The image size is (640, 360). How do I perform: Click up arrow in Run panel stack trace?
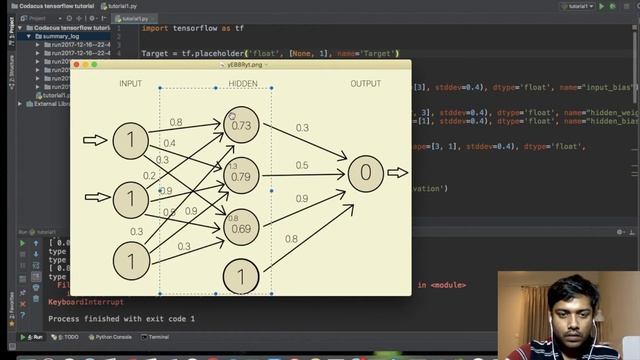(x=36, y=243)
